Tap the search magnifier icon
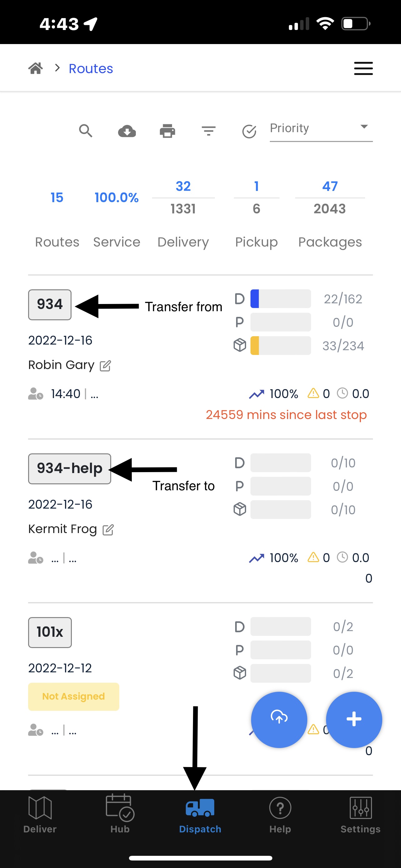The width and height of the screenshot is (401, 868). (x=86, y=131)
